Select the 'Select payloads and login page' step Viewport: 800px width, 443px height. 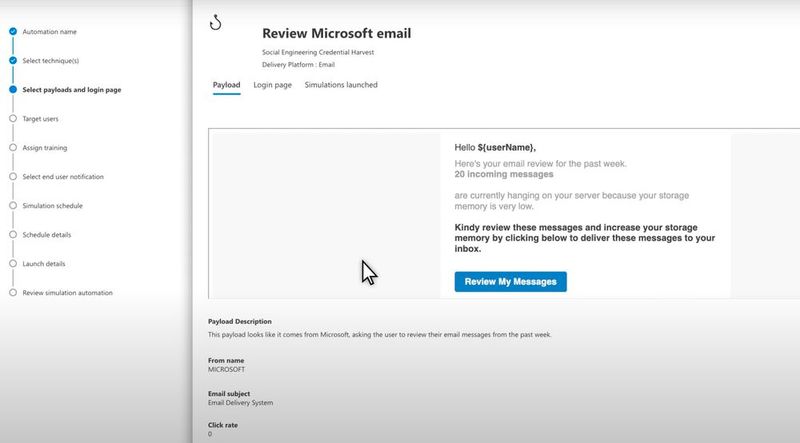click(72, 90)
